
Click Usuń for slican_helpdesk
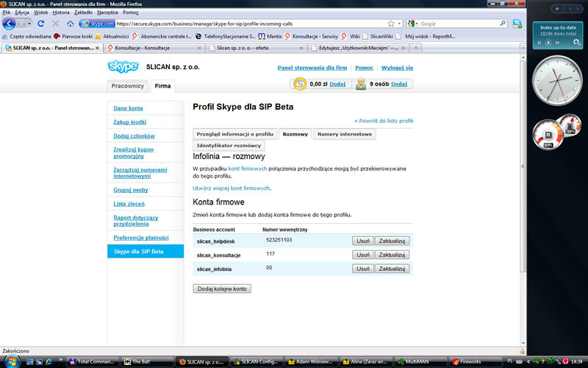coord(362,241)
